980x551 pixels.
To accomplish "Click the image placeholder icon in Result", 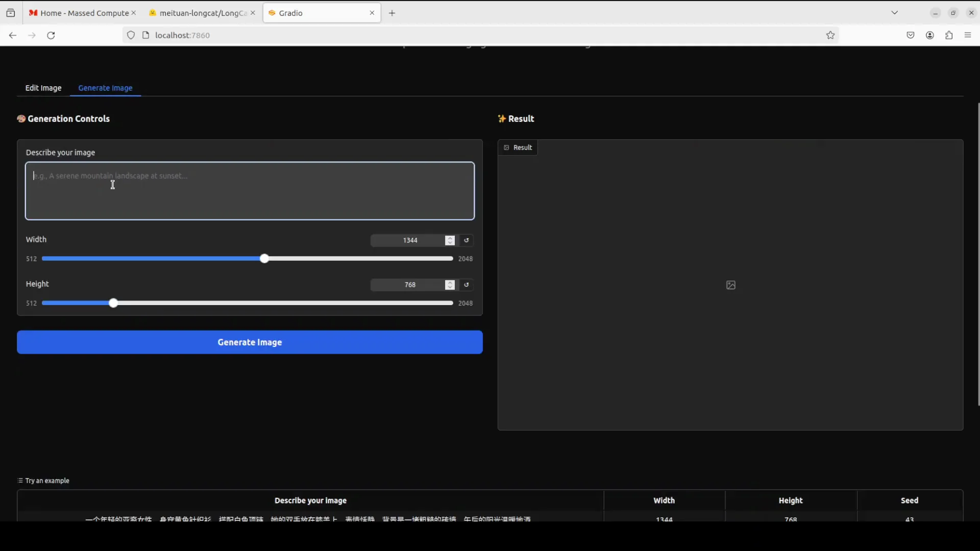I will (x=730, y=285).
